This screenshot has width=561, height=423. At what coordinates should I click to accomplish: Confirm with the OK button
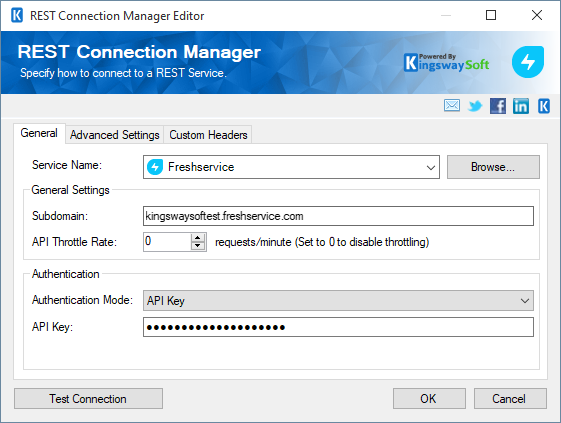point(429,399)
